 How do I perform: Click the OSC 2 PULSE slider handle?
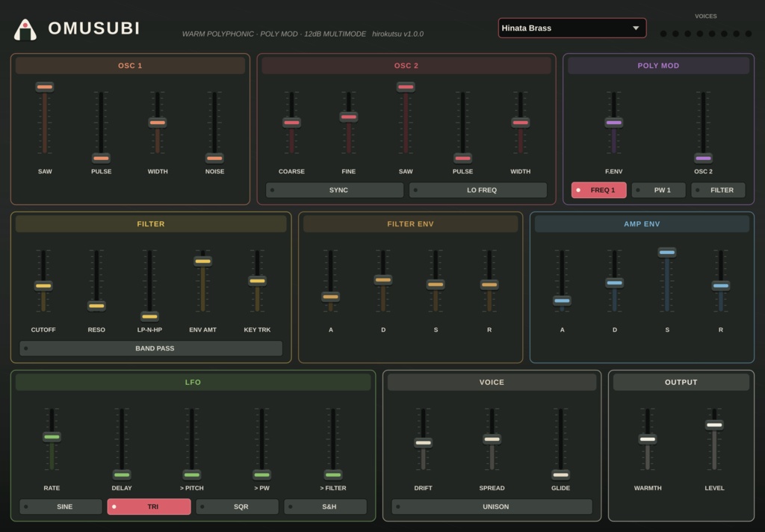pyautogui.click(x=462, y=158)
